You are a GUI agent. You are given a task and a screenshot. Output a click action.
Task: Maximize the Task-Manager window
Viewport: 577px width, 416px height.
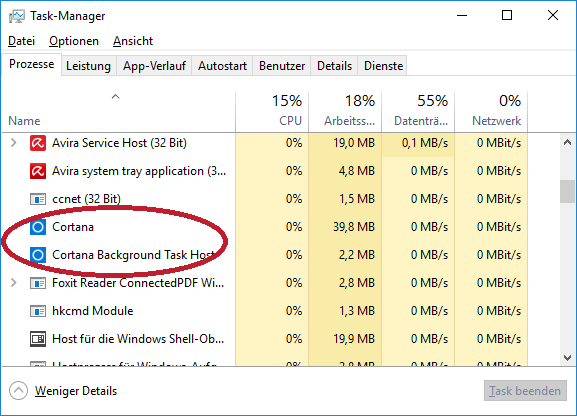pos(507,15)
